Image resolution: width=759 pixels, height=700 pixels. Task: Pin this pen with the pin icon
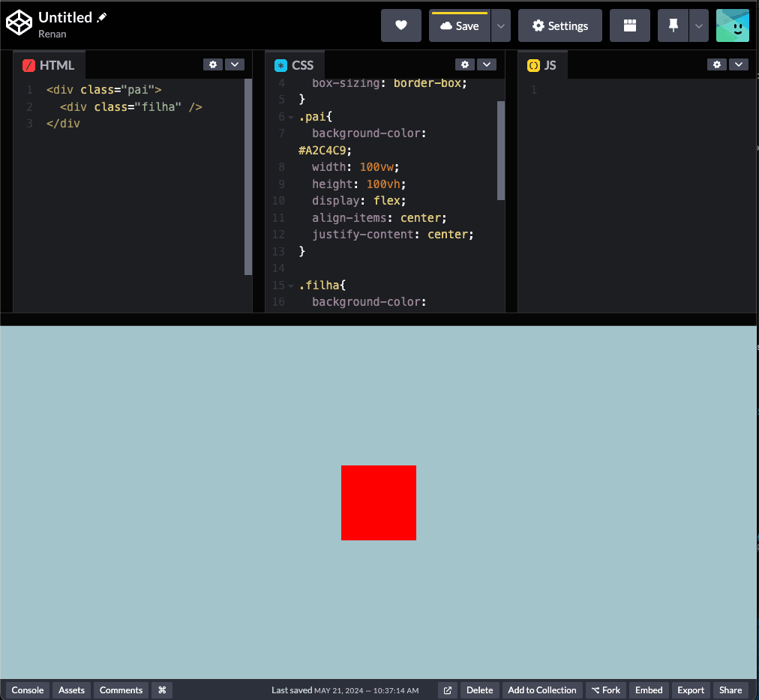[673, 25]
